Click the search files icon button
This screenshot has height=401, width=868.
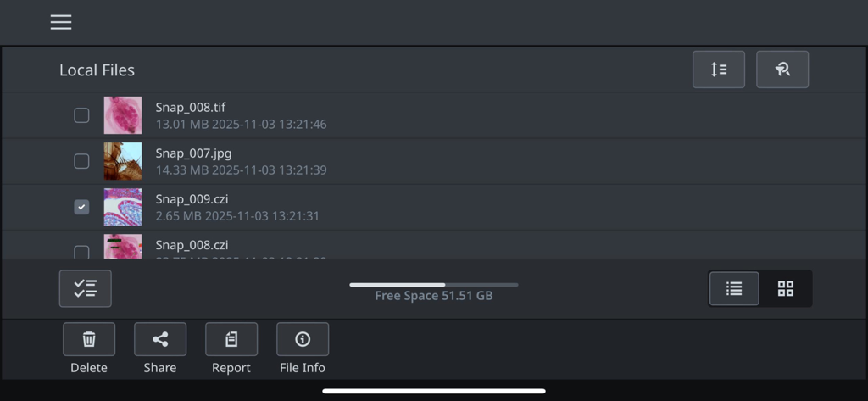(782, 70)
